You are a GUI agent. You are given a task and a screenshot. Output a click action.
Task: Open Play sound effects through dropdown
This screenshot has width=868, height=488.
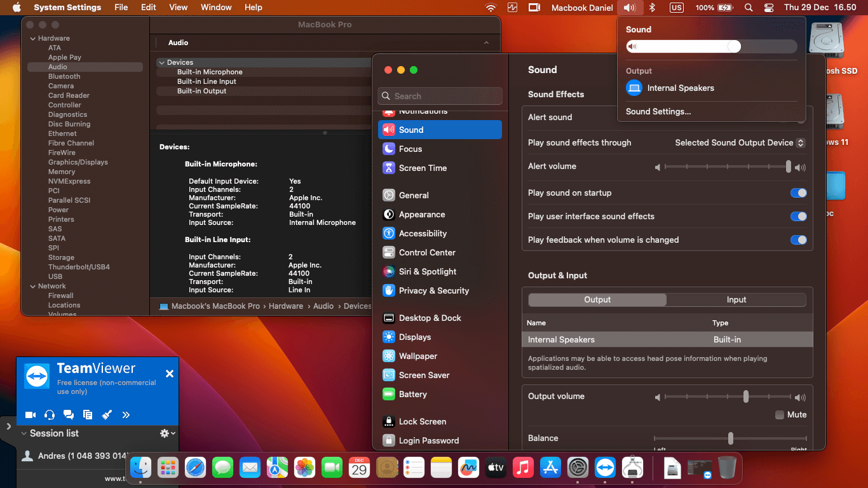tap(740, 143)
